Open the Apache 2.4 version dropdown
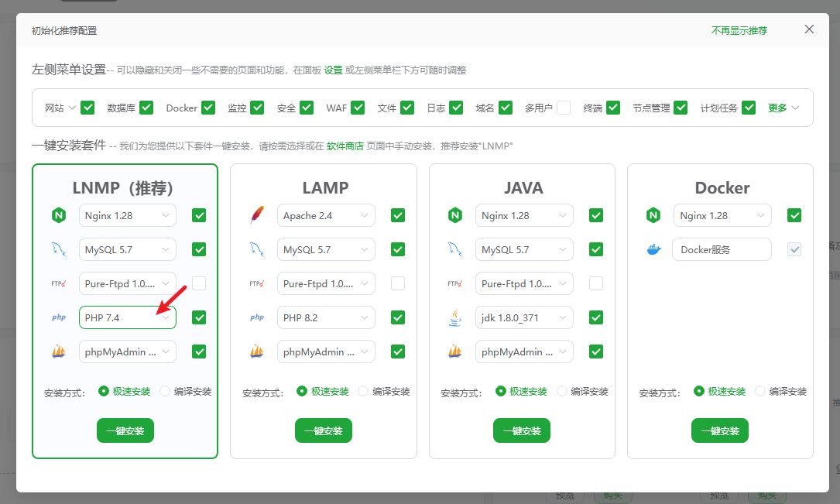 [326, 215]
